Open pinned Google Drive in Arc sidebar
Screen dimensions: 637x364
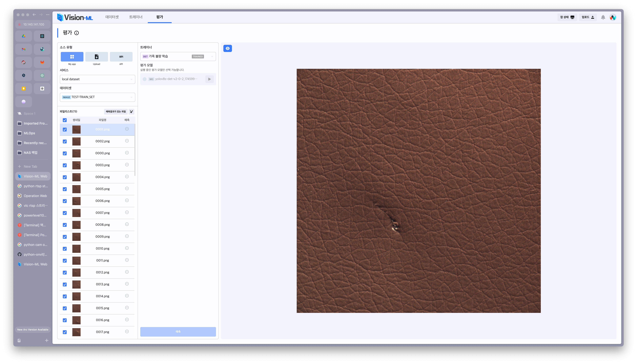pos(23,36)
